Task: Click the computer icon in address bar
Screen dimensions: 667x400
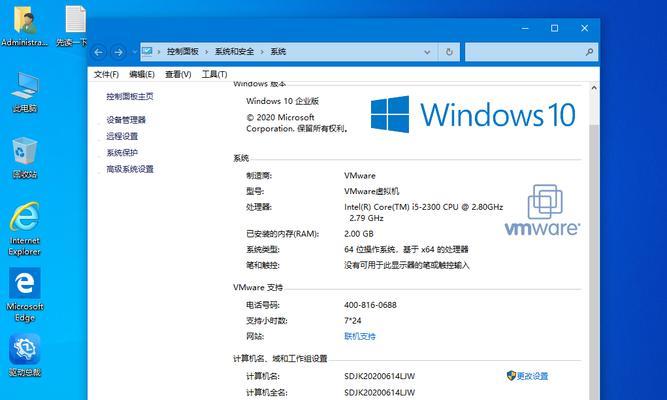Action: [x=147, y=51]
